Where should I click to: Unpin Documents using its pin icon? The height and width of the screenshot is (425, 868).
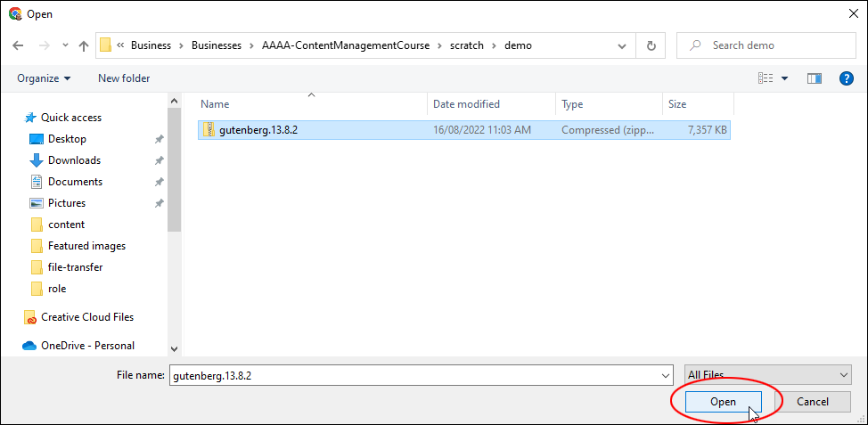pyautogui.click(x=159, y=182)
